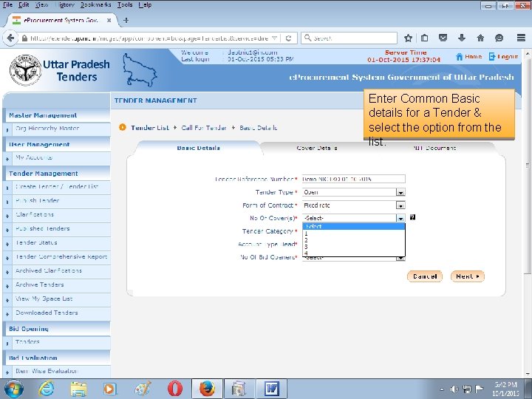Click the browser Search box
The height and width of the screenshot is (399, 532).
tap(349, 38)
